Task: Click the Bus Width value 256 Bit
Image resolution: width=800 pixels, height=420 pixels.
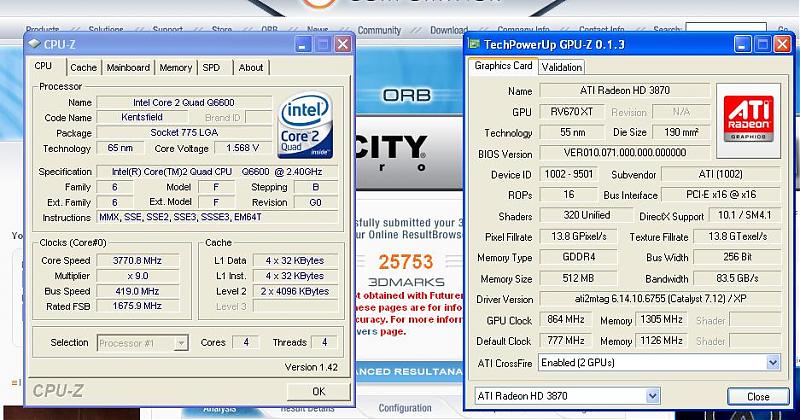Action: point(737,257)
